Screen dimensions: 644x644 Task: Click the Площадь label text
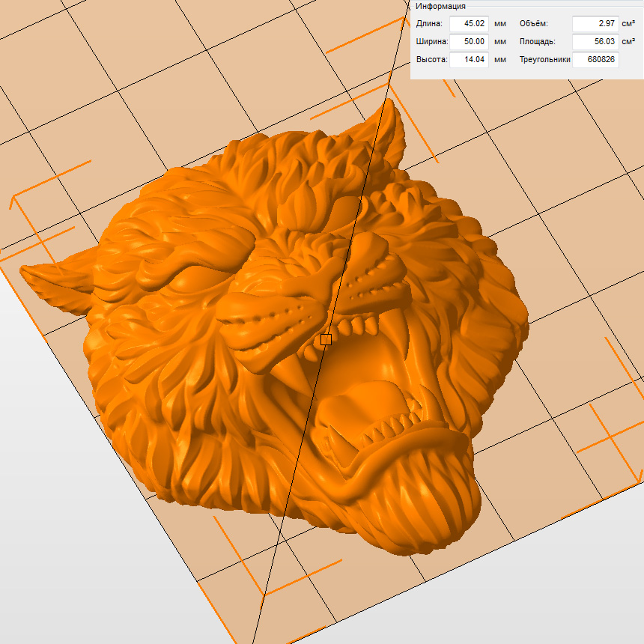pyautogui.click(x=537, y=41)
